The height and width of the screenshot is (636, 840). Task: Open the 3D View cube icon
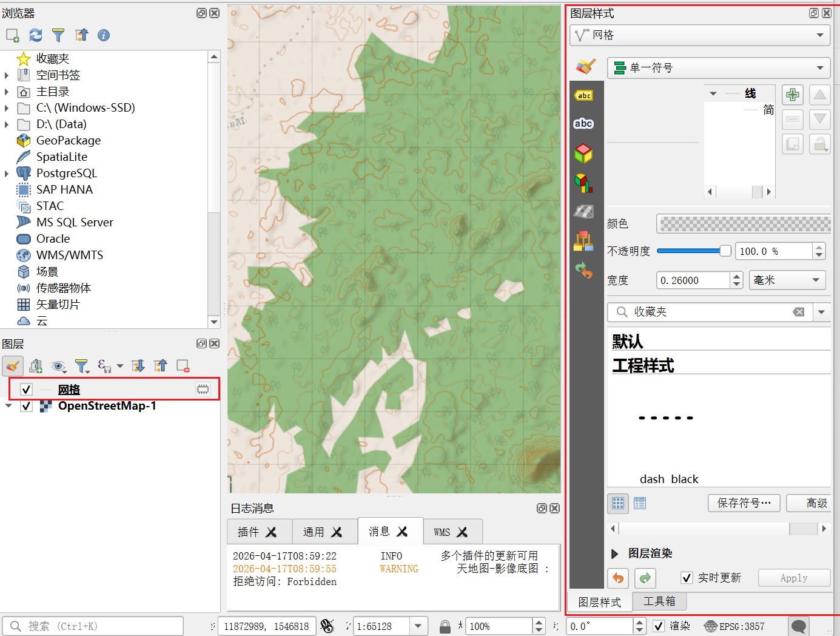[x=583, y=153]
